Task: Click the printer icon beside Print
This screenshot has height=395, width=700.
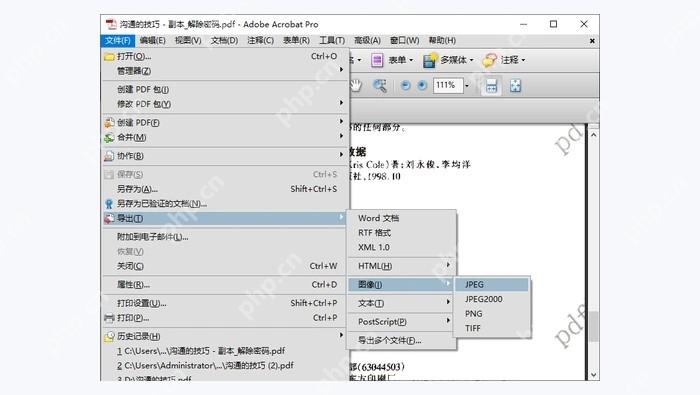Action: coord(109,318)
